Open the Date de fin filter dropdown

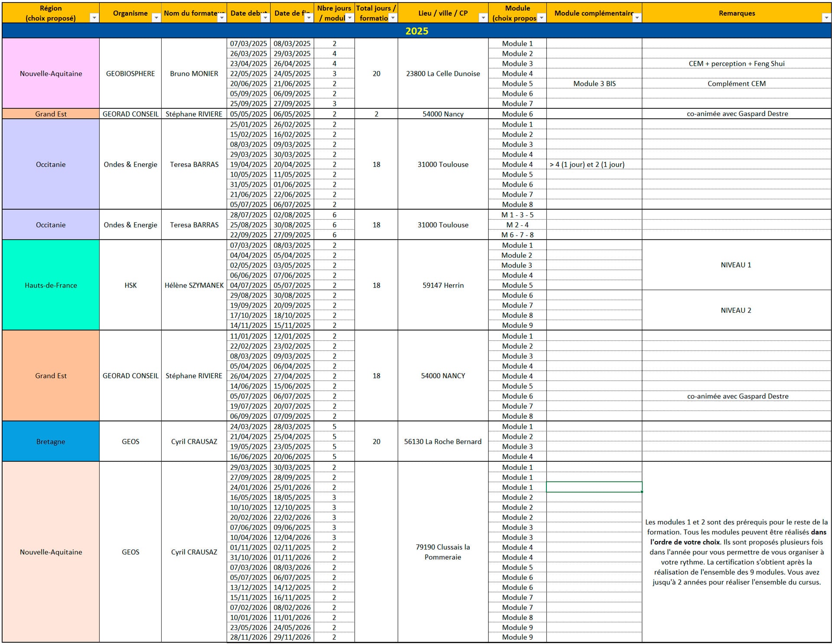coord(308,18)
